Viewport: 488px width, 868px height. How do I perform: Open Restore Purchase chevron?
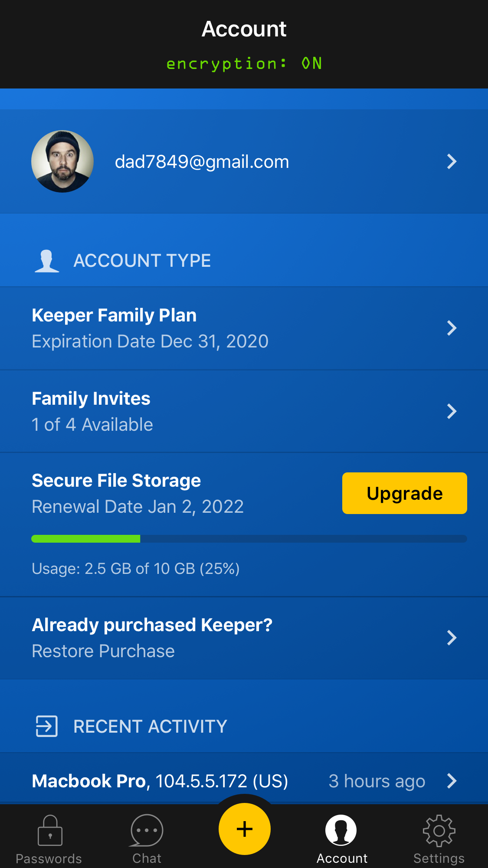click(452, 638)
